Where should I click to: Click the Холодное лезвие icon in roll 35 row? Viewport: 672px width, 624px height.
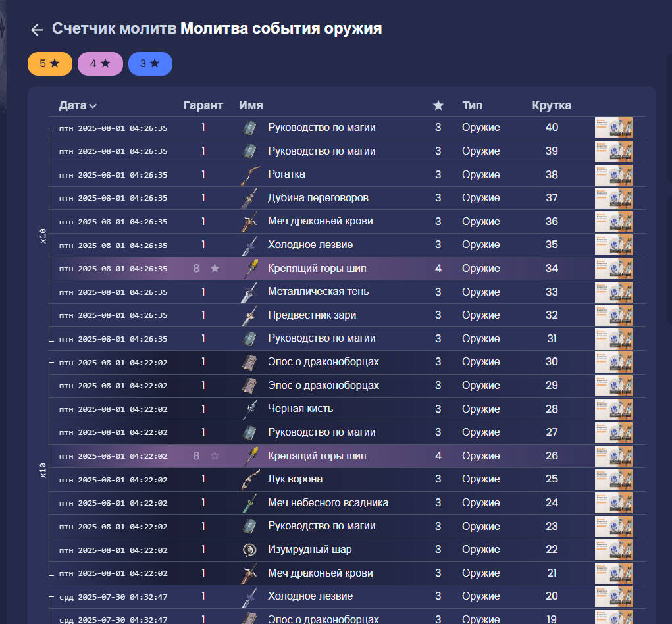[x=249, y=245]
